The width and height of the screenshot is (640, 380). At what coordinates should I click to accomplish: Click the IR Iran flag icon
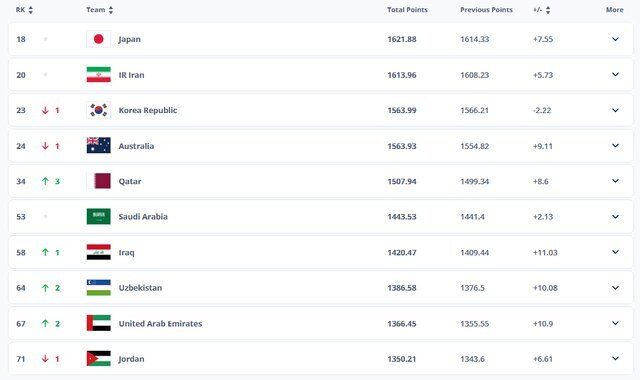pos(98,75)
